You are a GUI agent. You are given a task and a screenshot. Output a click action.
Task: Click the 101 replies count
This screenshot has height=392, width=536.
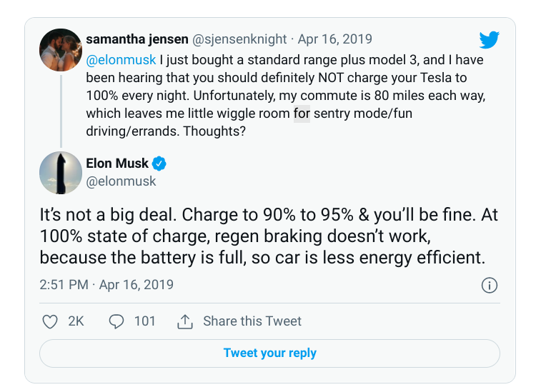tap(144, 321)
